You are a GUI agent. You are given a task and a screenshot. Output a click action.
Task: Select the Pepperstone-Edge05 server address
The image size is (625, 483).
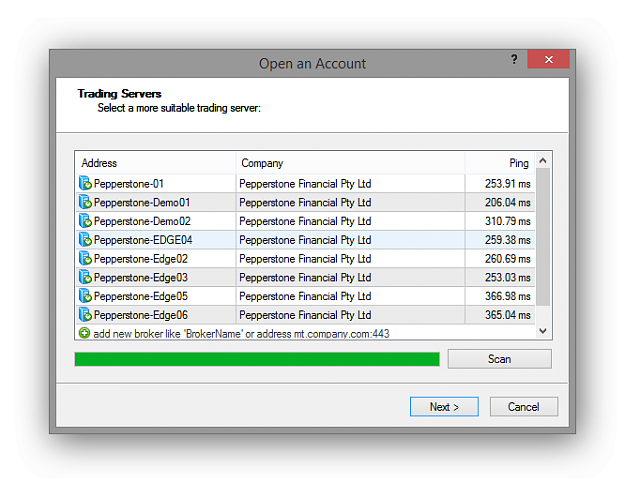pos(141,296)
